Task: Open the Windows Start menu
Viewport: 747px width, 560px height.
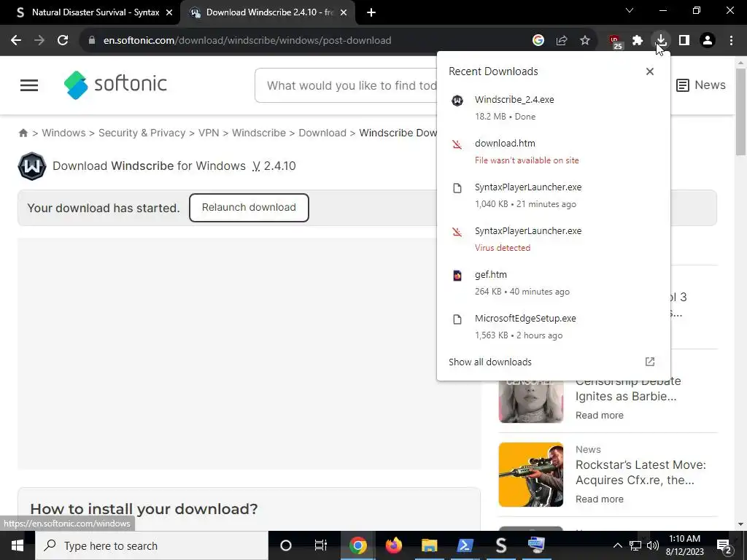Action: click(18, 545)
